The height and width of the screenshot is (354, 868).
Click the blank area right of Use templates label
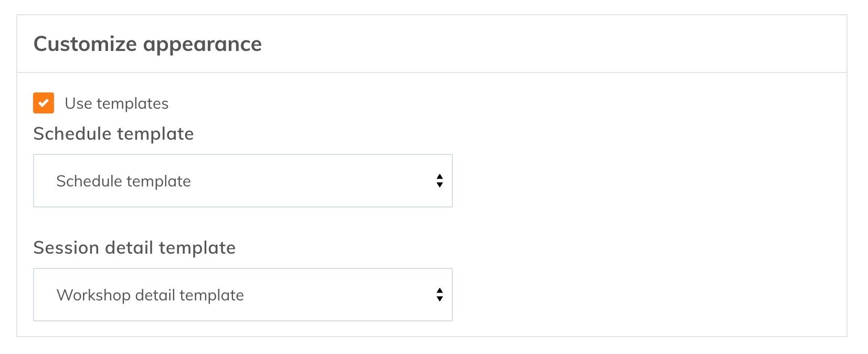pyautogui.click(x=472, y=103)
